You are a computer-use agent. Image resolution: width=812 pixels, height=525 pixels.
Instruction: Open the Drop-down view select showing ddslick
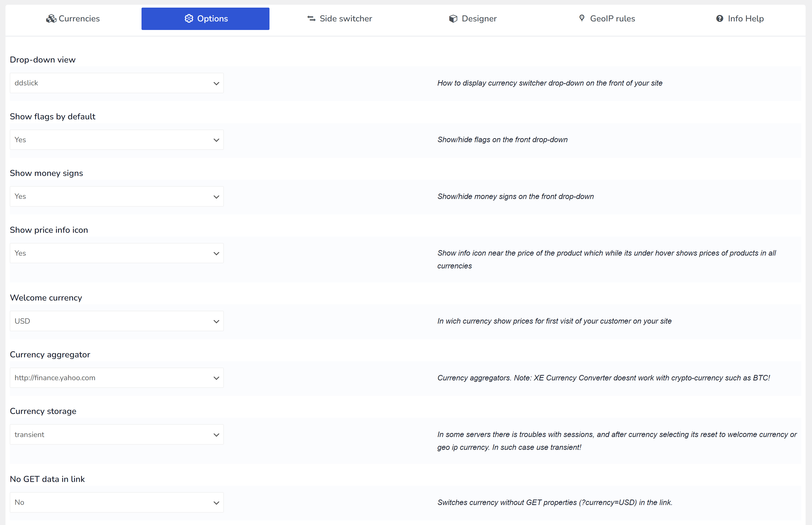(117, 83)
